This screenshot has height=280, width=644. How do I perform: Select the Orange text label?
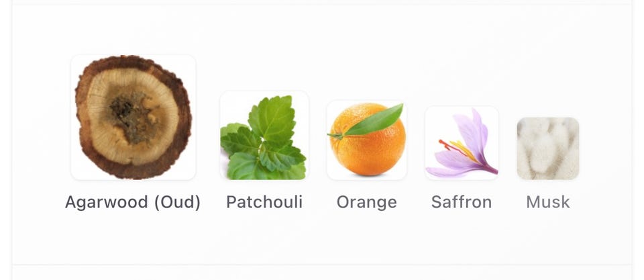pos(367,202)
